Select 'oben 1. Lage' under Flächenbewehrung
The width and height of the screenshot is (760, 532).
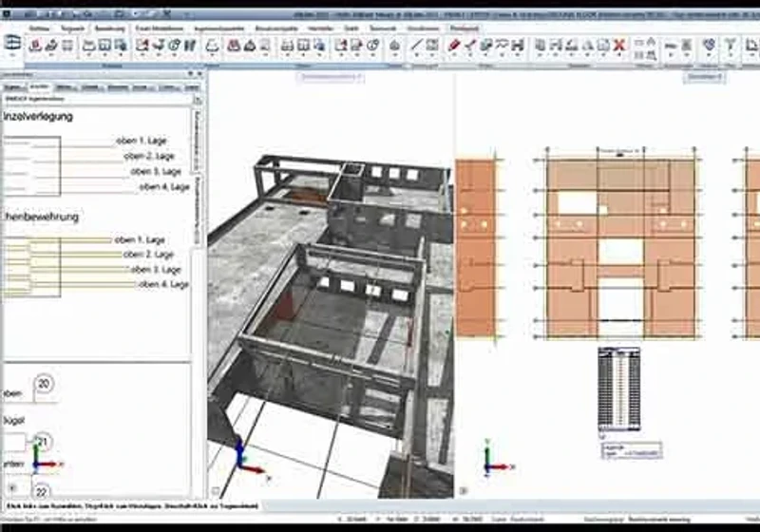tap(140, 239)
